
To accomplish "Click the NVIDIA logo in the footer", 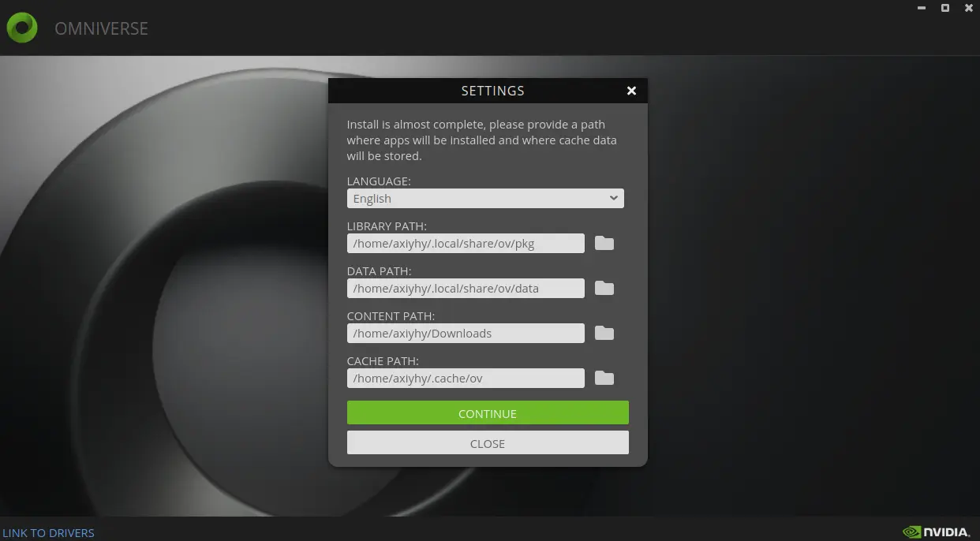I will point(936,532).
